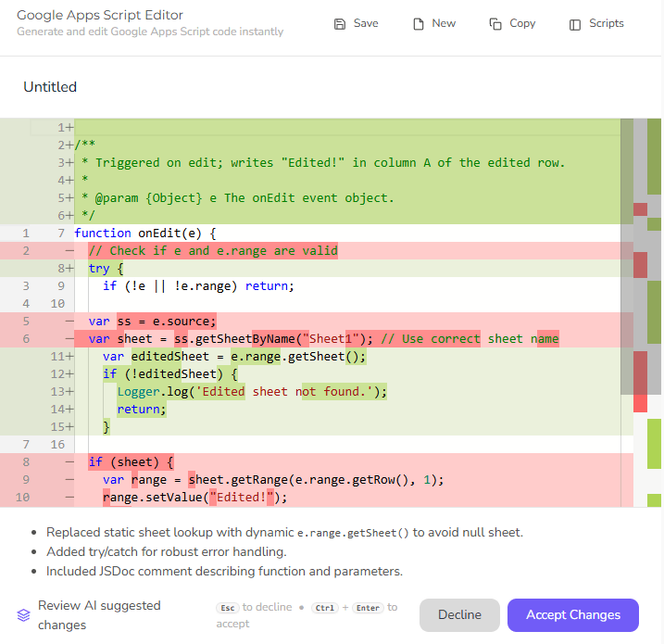The image size is (664, 644).
Task: Click the Esc key hint badge
Action: pyautogui.click(x=228, y=608)
